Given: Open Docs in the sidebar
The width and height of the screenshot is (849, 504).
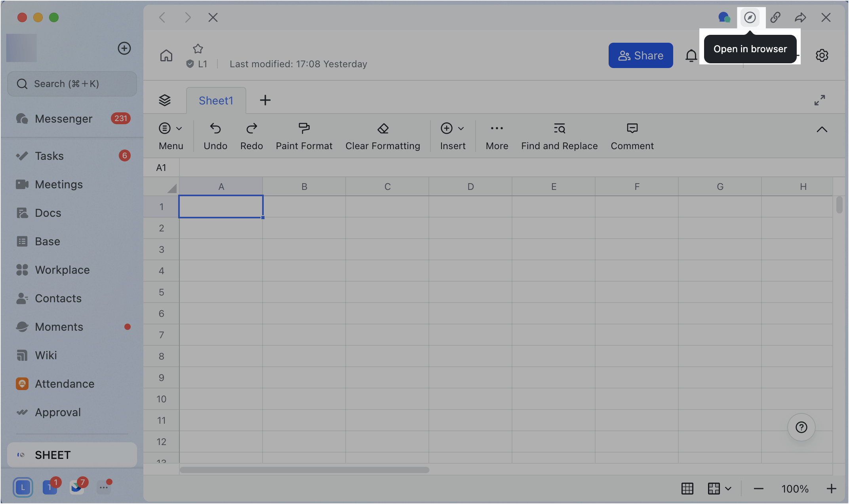Looking at the screenshot, I should tap(72, 213).
